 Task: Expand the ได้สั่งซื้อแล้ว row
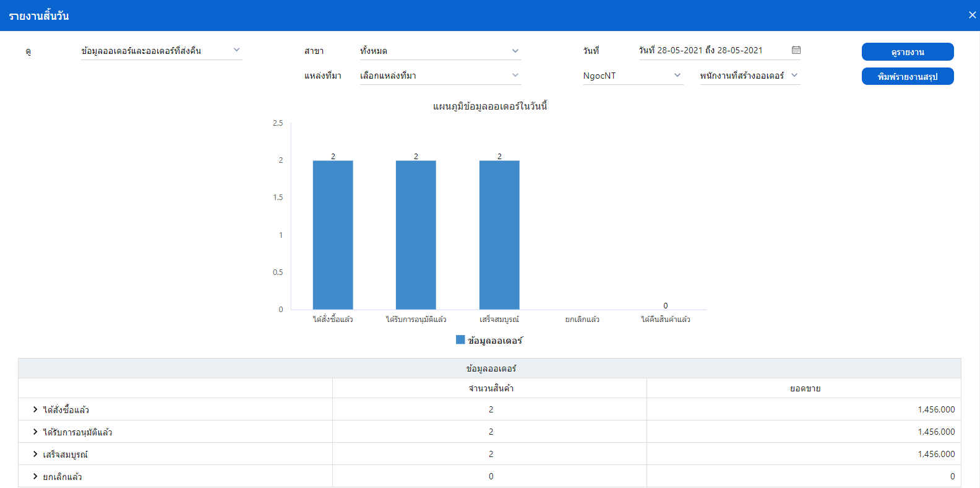pyautogui.click(x=35, y=409)
